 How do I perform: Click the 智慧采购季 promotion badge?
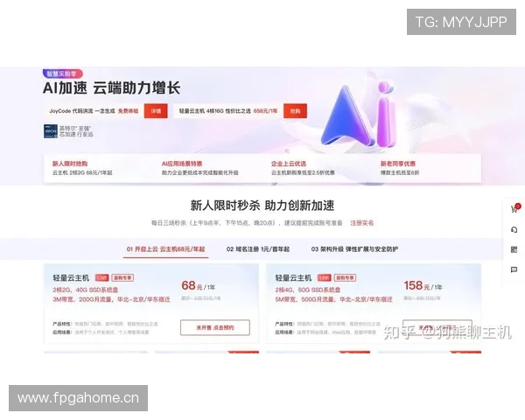tap(62, 73)
